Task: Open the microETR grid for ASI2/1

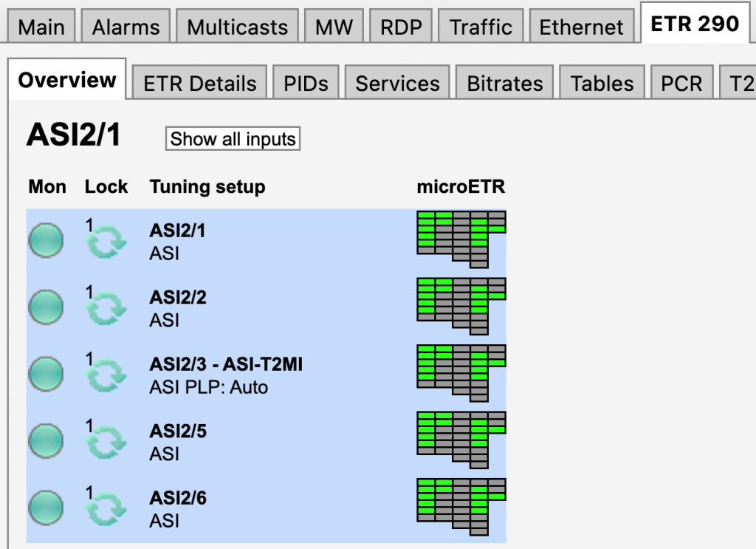Action: coord(461,239)
